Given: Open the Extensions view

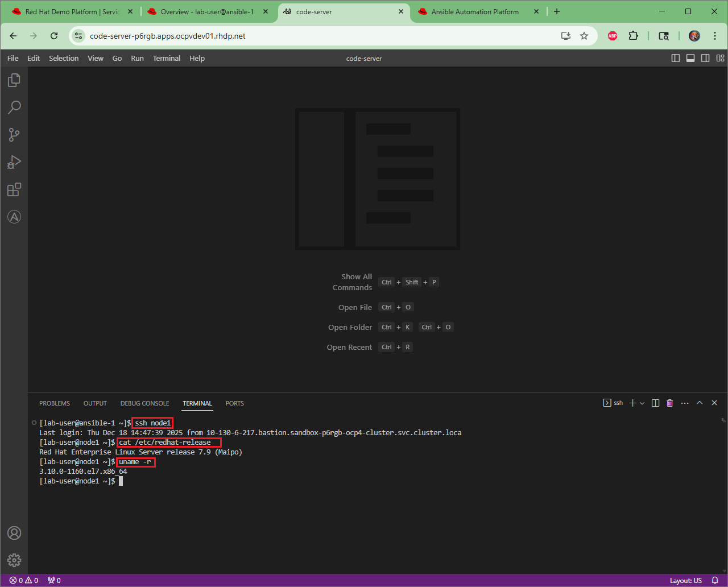Looking at the screenshot, I should point(14,189).
